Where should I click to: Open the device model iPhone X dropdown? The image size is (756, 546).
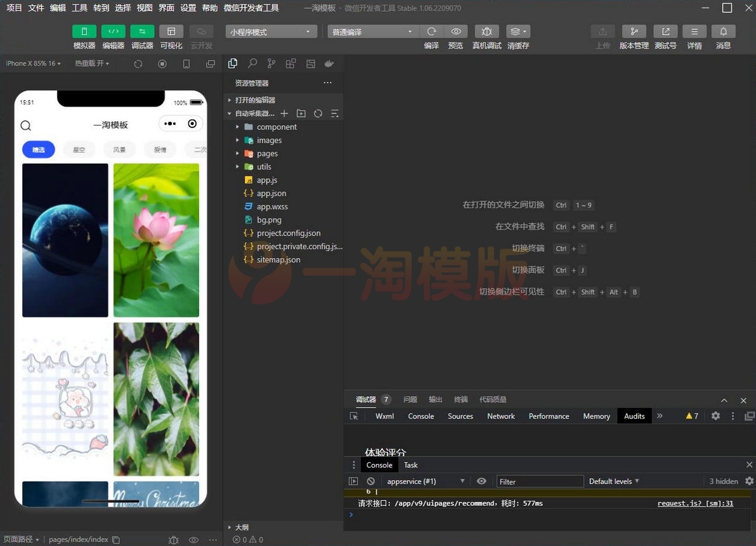[x=33, y=63]
